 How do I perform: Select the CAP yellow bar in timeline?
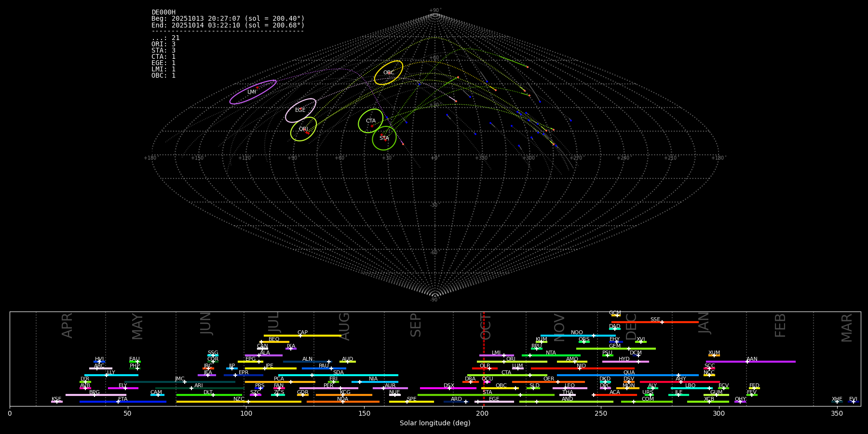tap(302, 336)
